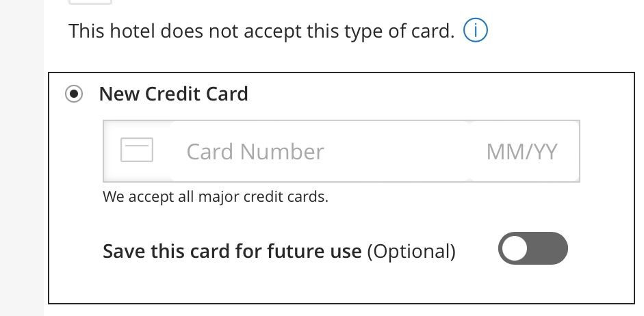The image size is (644, 316).
Task: Click the Save this card label text
Action: (x=232, y=251)
